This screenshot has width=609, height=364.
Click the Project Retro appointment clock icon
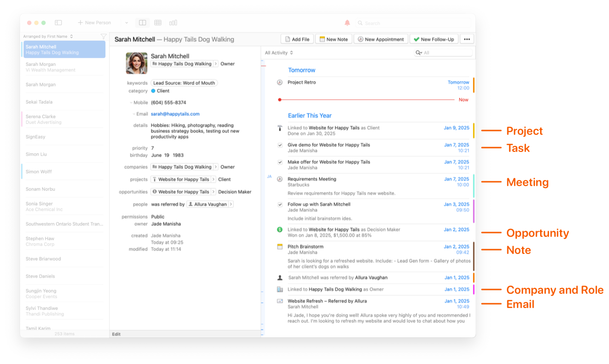pos(280,83)
